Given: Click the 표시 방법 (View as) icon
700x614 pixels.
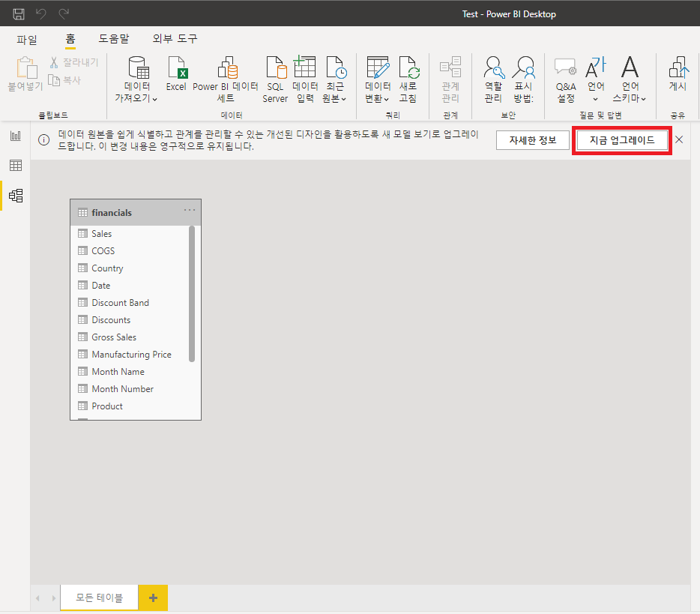Looking at the screenshot, I should [524, 67].
